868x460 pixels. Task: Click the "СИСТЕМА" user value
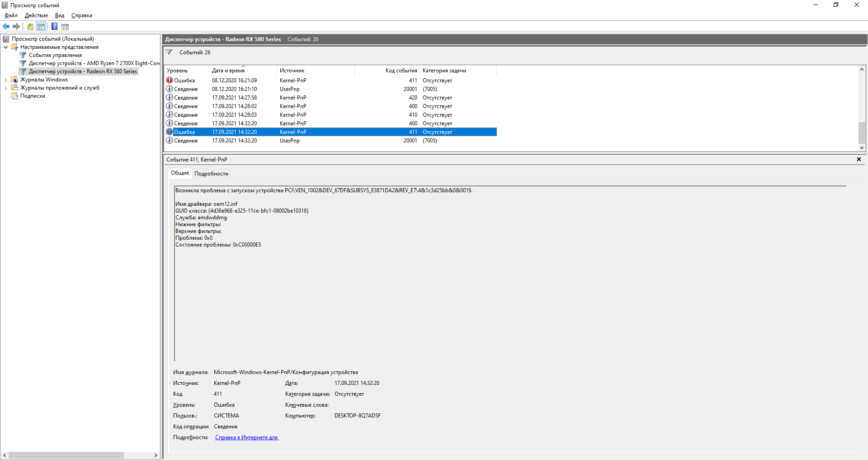[x=226, y=416]
